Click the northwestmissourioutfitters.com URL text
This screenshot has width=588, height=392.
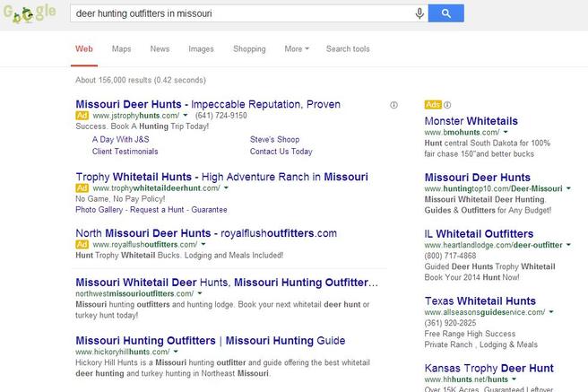(134, 293)
